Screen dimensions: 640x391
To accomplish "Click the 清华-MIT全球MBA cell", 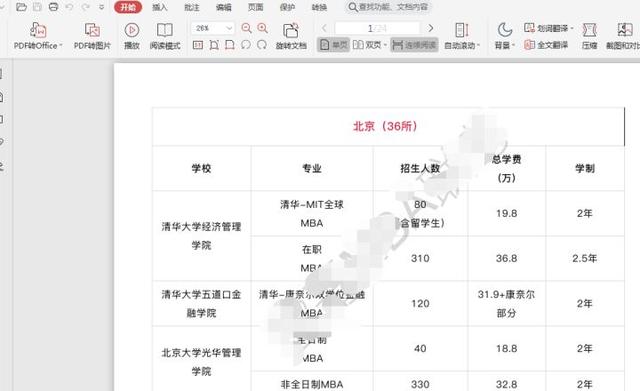I will [312, 213].
